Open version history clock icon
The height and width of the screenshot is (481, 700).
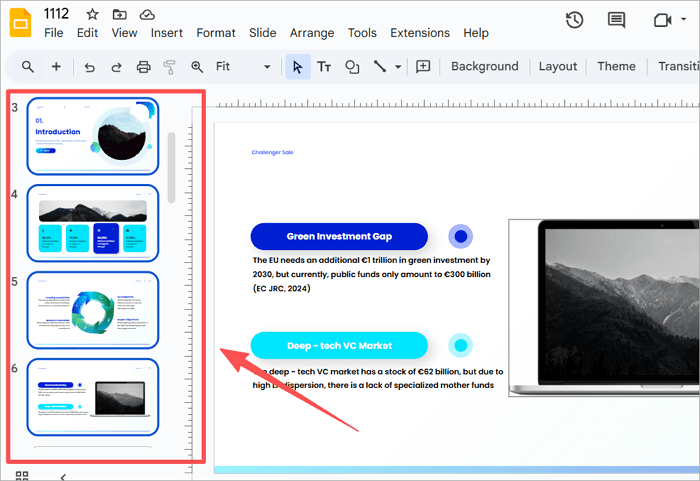(574, 20)
